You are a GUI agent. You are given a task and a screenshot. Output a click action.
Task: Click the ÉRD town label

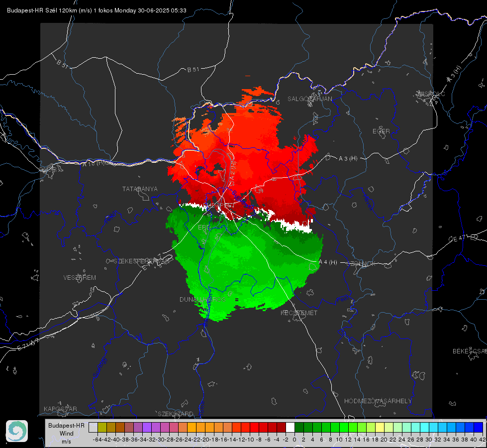click(x=204, y=227)
